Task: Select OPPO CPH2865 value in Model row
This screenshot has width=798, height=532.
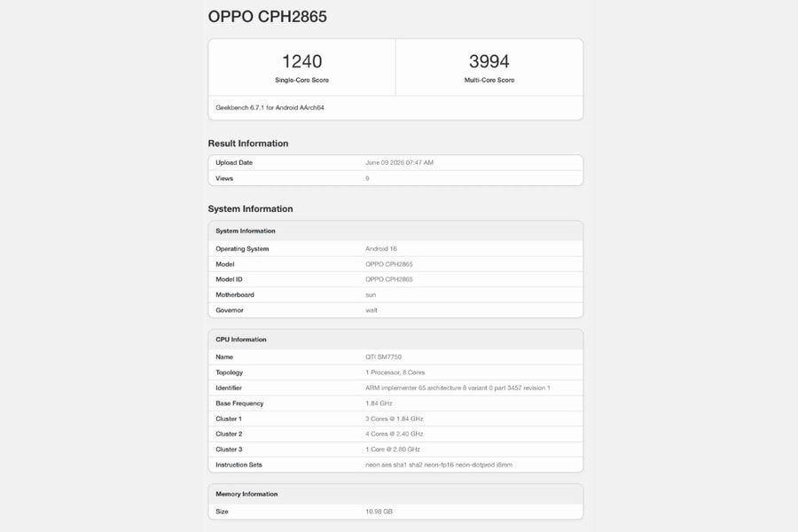Action: coord(389,264)
